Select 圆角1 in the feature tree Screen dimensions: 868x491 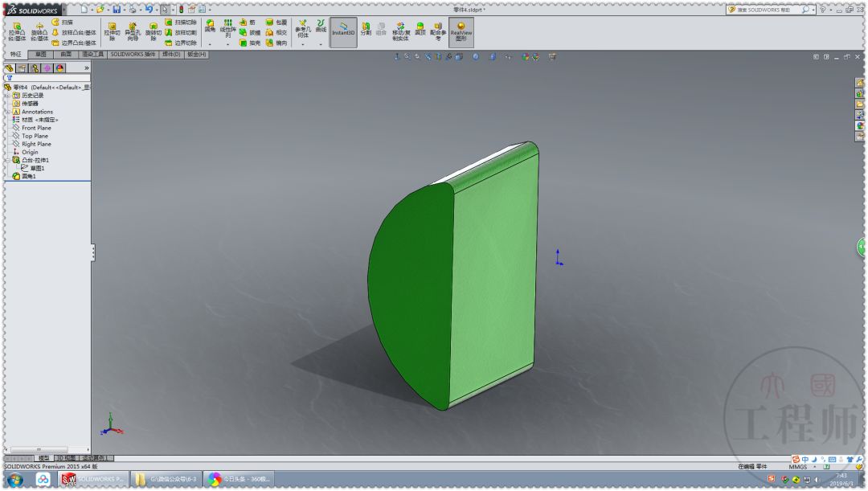(x=31, y=176)
